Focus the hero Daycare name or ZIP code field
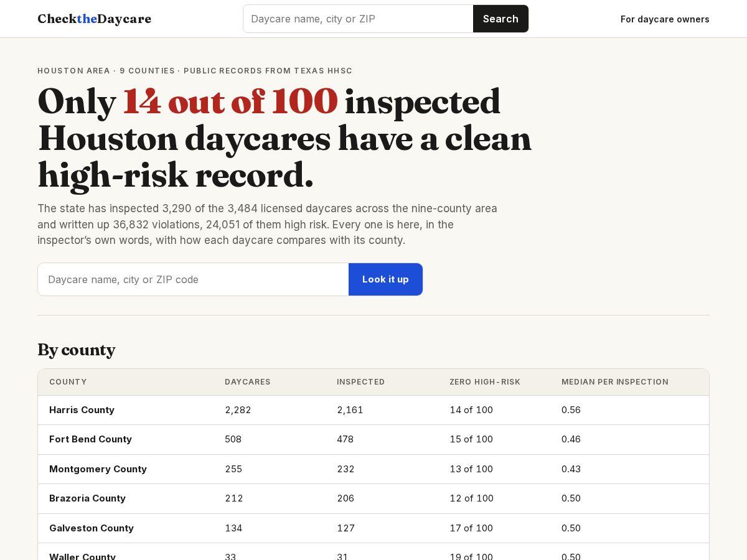Image resolution: width=747 pixels, height=560 pixels. pos(193,279)
